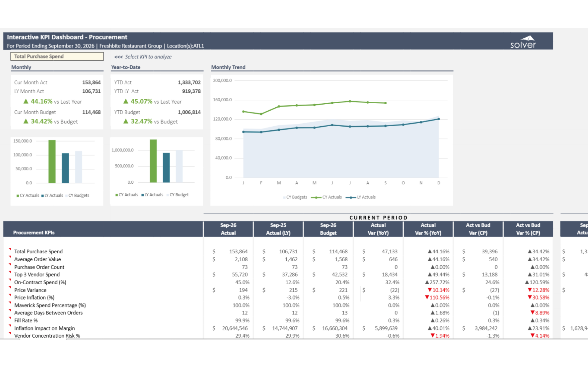This screenshot has height=368, width=588.
Task: Click the Total Purchase Spend Sep-26 actual cell 153,864
Action: click(x=238, y=251)
